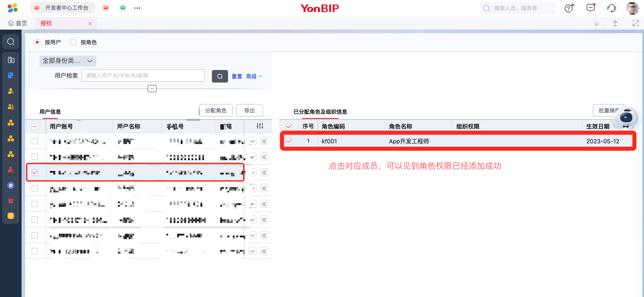The width and height of the screenshot is (644, 297).
Task: Focus the 用户检索 input field
Action: pyautogui.click(x=143, y=76)
